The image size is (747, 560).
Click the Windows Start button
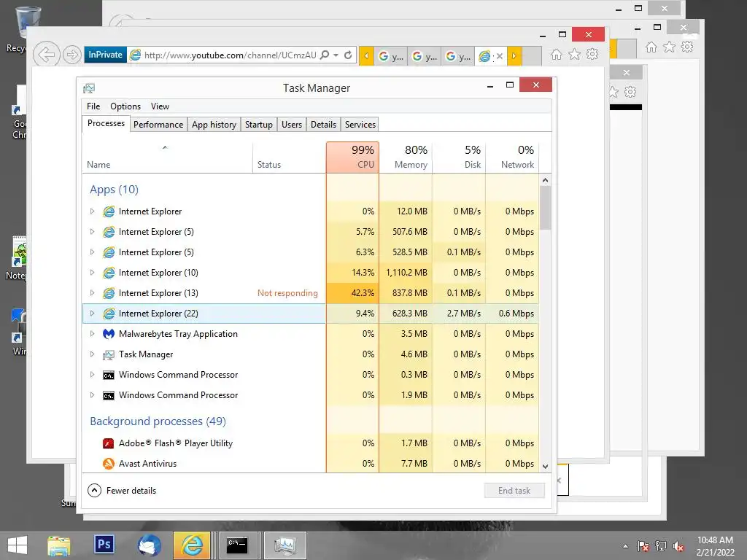tap(18, 545)
